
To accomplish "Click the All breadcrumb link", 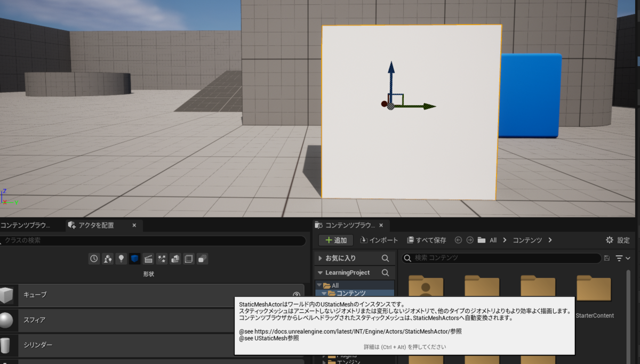I will coord(493,240).
